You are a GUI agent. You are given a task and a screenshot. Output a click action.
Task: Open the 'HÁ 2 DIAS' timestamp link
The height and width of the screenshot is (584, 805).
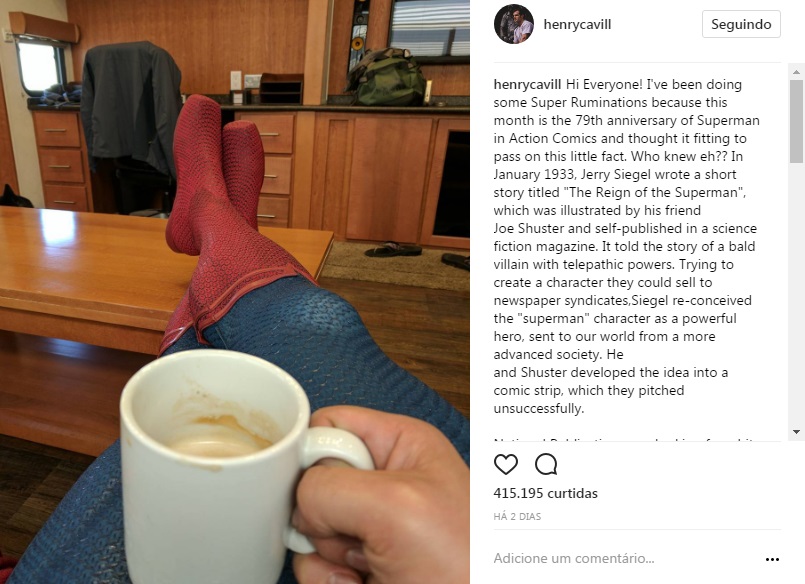coord(517,516)
